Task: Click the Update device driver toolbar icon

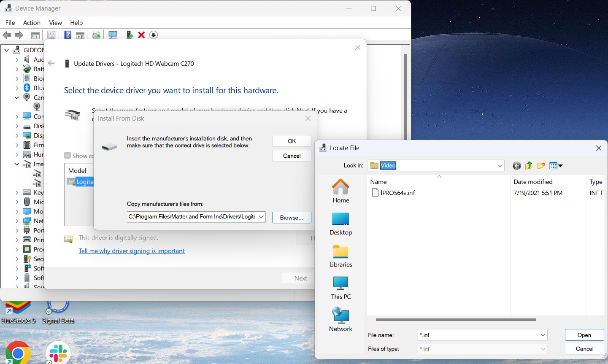Action: click(97, 35)
